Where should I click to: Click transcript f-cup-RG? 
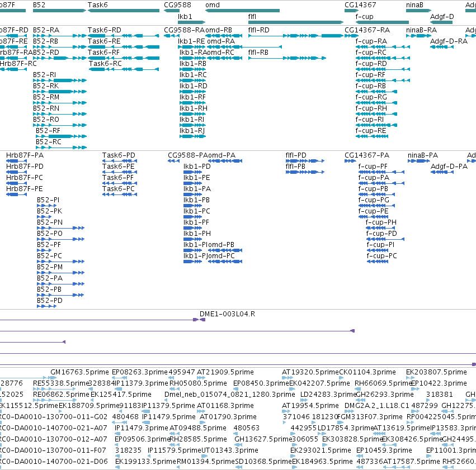(x=371, y=97)
